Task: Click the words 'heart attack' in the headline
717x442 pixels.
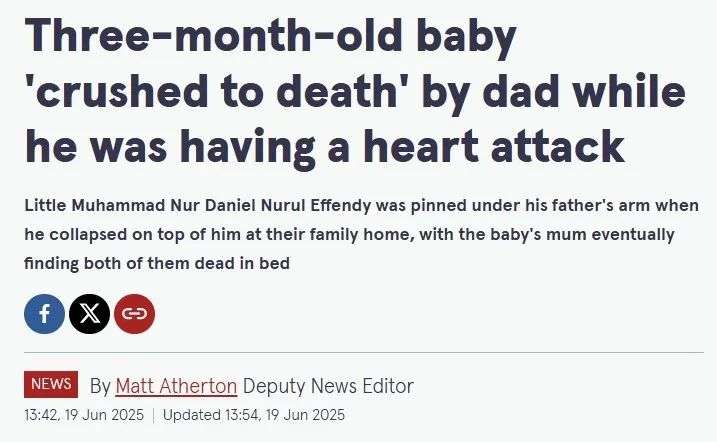Action: 494,146
